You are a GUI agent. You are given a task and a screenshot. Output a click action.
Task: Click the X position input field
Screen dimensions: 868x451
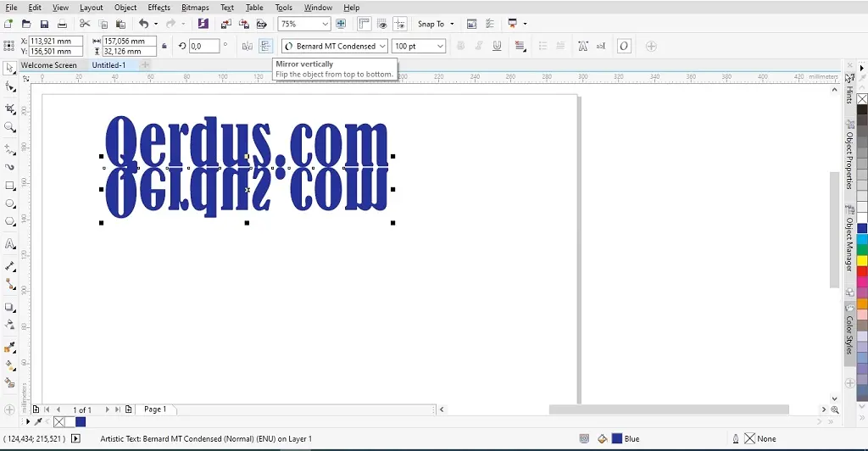tap(56, 41)
